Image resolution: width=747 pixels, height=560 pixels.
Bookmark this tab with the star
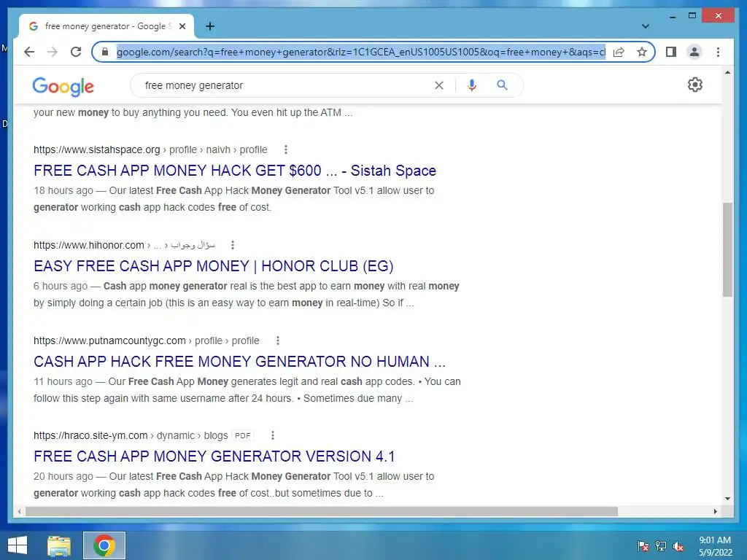(x=642, y=52)
